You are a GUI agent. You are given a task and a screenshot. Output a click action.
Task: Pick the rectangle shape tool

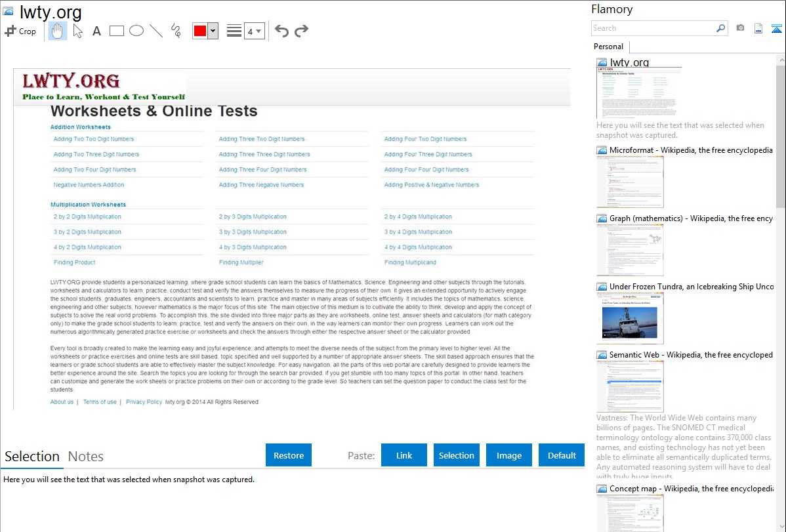point(117,31)
